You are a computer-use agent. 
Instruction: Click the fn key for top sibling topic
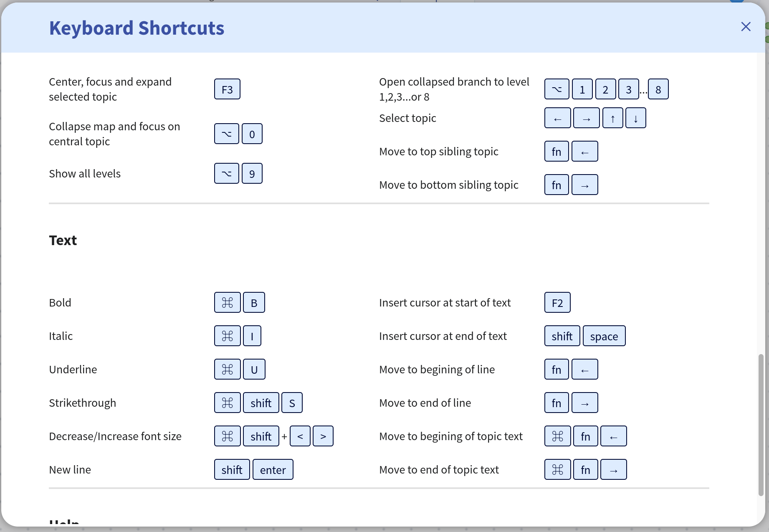pyautogui.click(x=557, y=152)
